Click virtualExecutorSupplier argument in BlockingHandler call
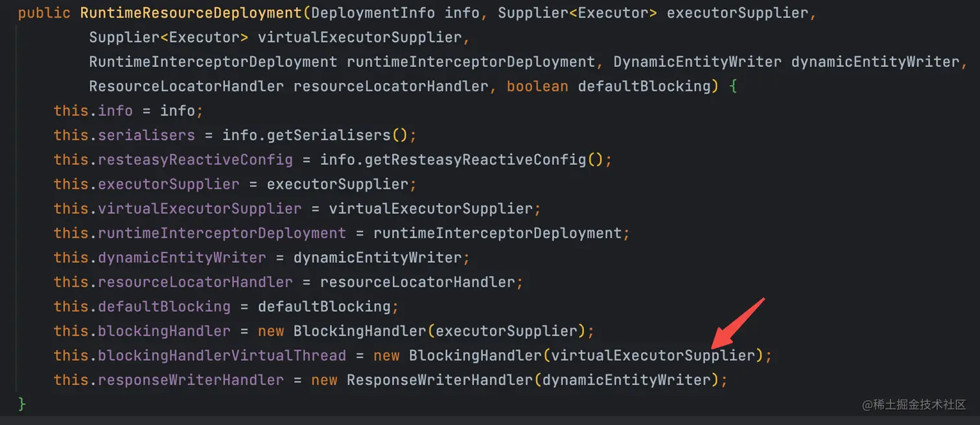The height and width of the screenshot is (425, 980). click(x=653, y=356)
